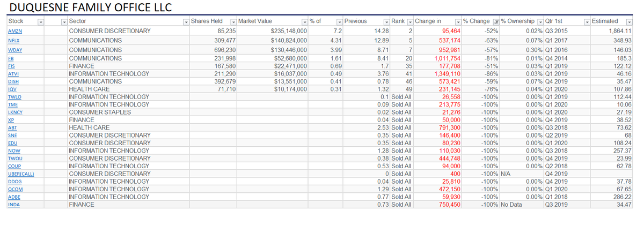Open the '% Ownership' filter dropdown
This screenshot has height=233, width=644.
click(x=540, y=21)
